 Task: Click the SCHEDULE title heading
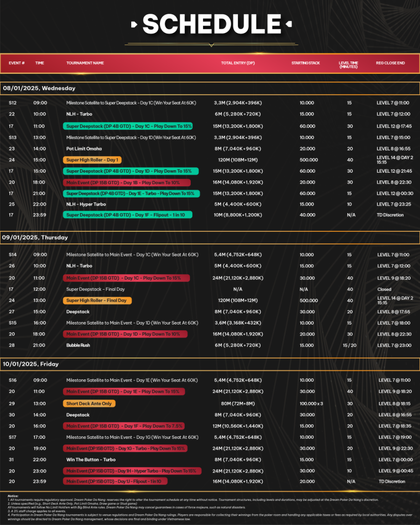[x=212, y=24]
